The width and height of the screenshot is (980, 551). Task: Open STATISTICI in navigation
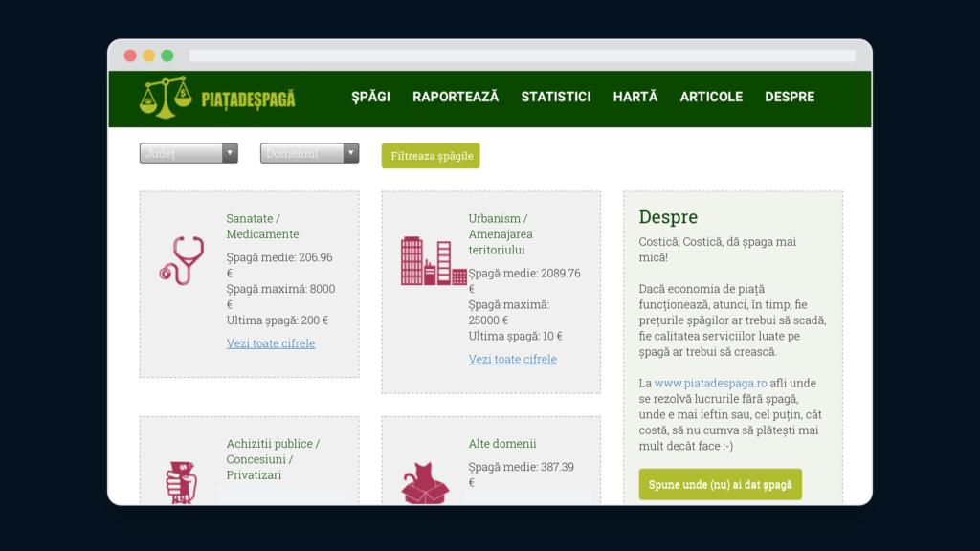(556, 97)
